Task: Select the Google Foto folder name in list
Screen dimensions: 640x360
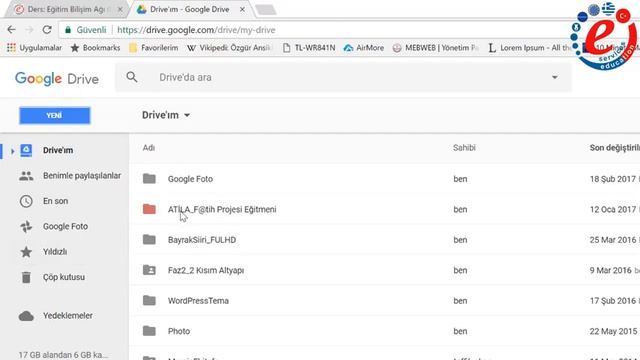Action: tap(190, 179)
